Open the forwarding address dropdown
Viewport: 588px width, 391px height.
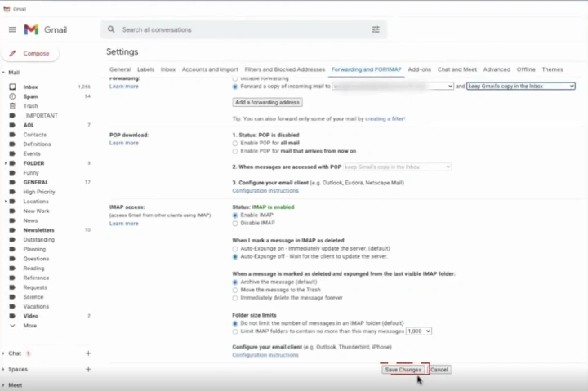pyautogui.click(x=393, y=87)
